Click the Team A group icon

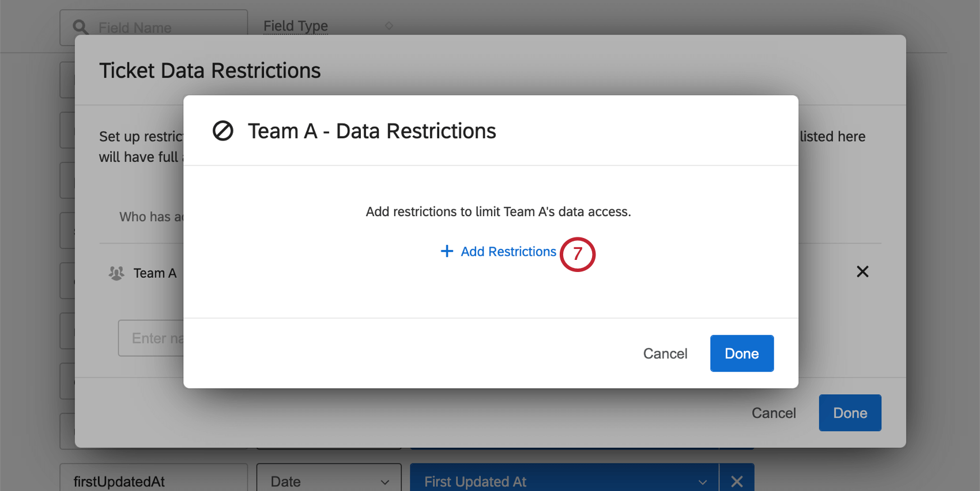[116, 273]
